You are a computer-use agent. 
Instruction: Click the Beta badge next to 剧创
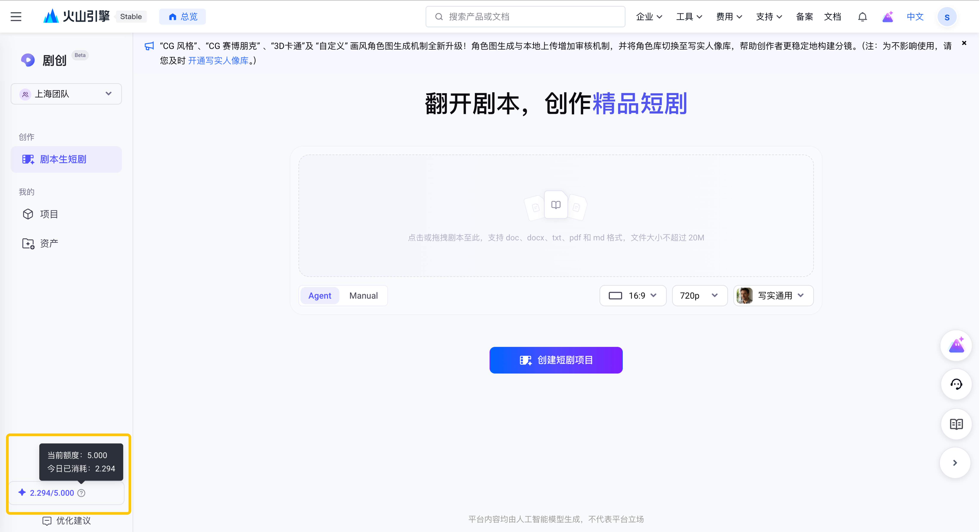tap(80, 55)
